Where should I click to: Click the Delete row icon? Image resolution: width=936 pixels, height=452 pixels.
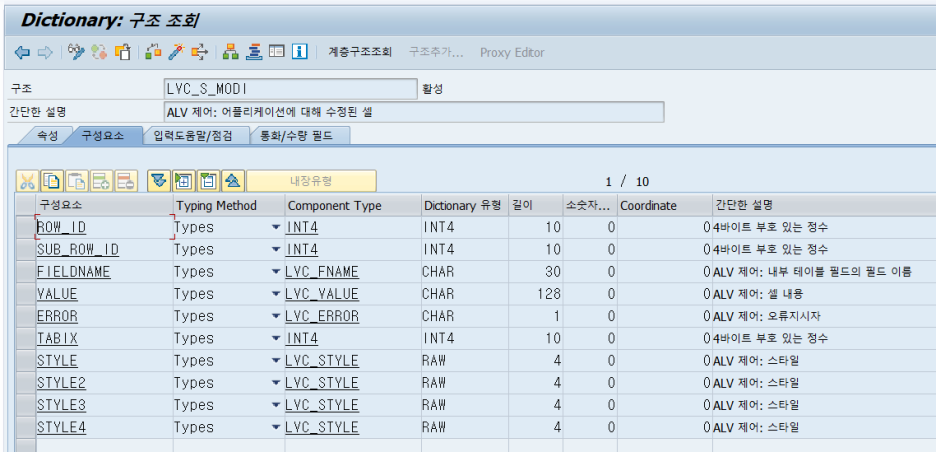tap(126, 180)
